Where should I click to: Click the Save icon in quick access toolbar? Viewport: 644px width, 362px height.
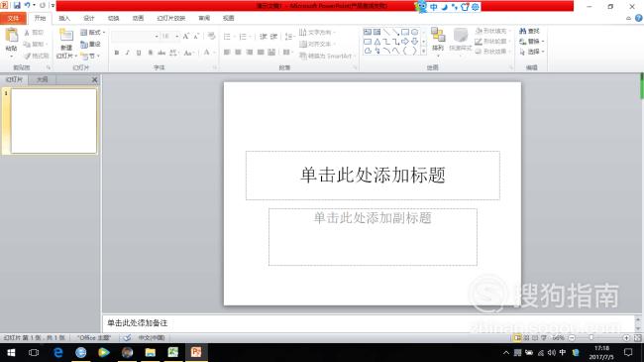(17, 5)
